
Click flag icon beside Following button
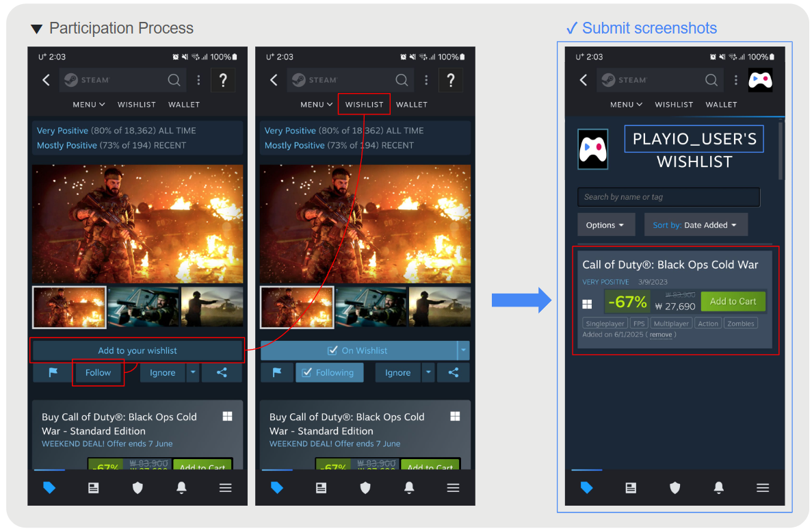(277, 372)
